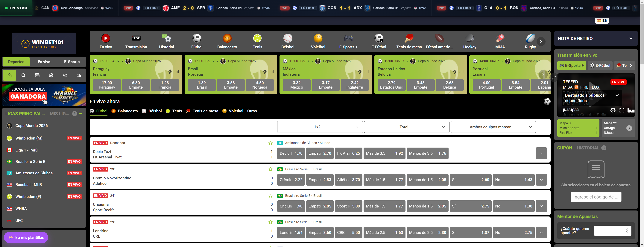Click the bet code input field
The height and width of the screenshot is (247, 644).
[x=596, y=197]
